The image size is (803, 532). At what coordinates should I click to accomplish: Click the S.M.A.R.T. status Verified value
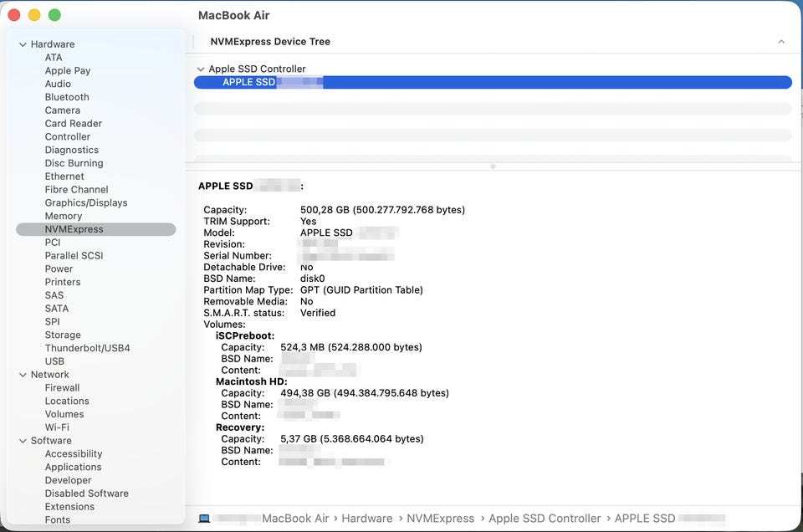pyautogui.click(x=318, y=313)
